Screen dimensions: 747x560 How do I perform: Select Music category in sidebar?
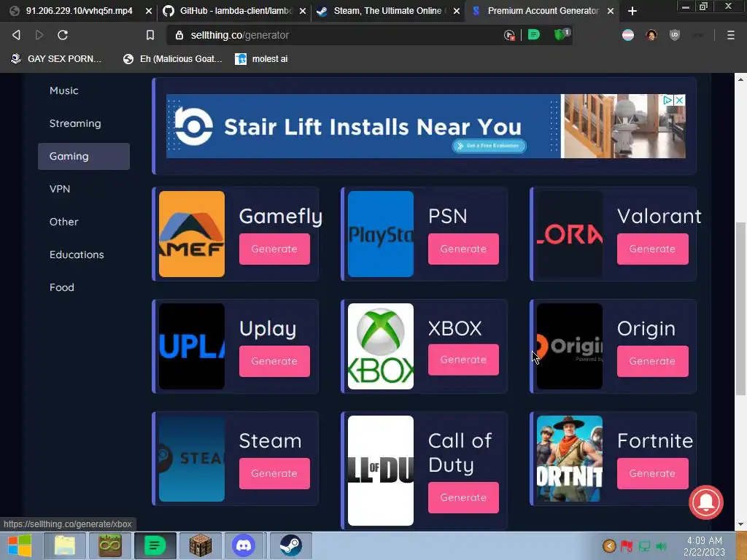tap(64, 90)
